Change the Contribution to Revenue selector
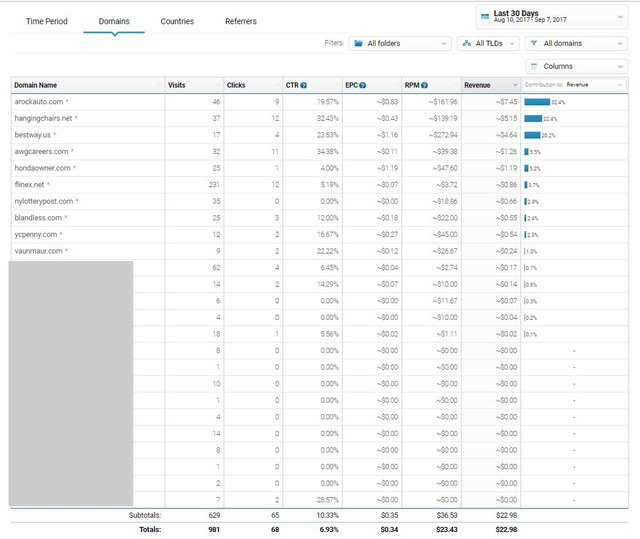The width and height of the screenshot is (640, 539). 575,85
